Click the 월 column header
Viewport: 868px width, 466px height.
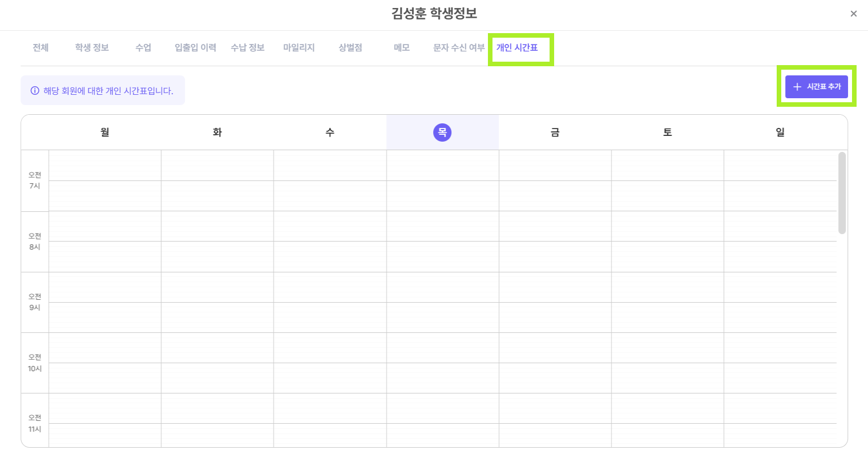[105, 132]
